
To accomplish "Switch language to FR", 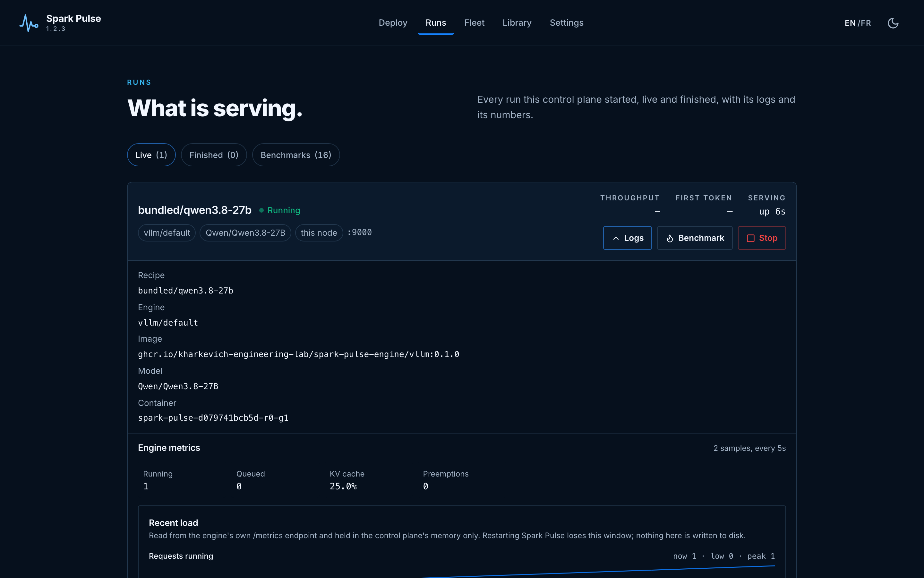I will pos(866,23).
